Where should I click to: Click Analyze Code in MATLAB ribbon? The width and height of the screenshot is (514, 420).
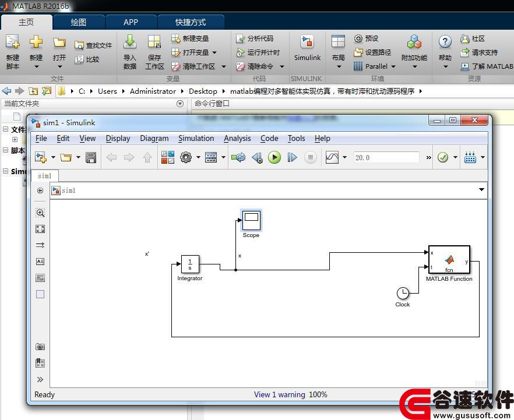click(255, 38)
